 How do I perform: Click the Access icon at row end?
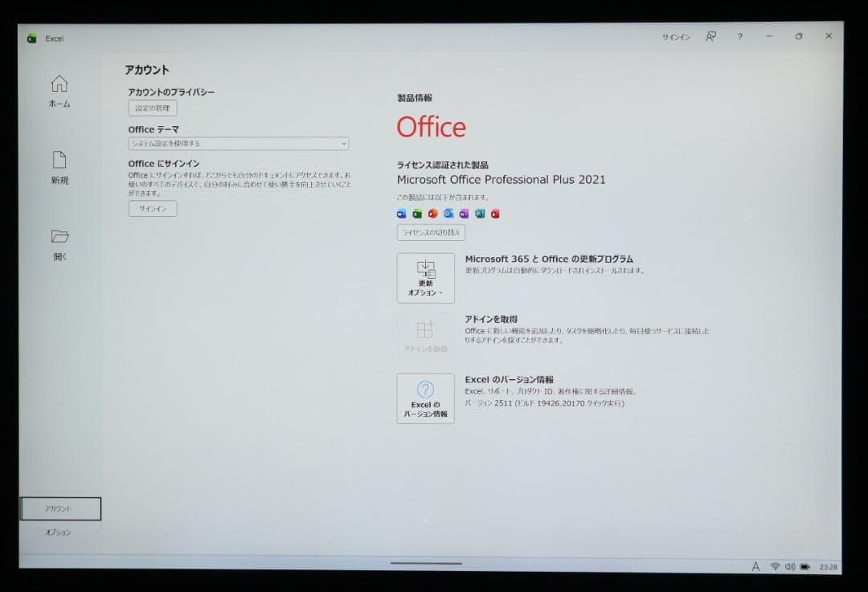(x=496, y=214)
